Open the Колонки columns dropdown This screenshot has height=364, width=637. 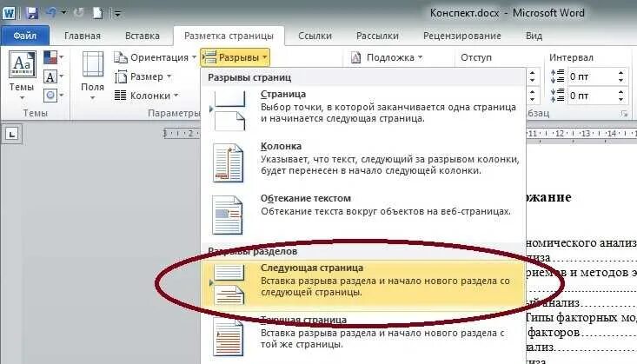[147, 96]
